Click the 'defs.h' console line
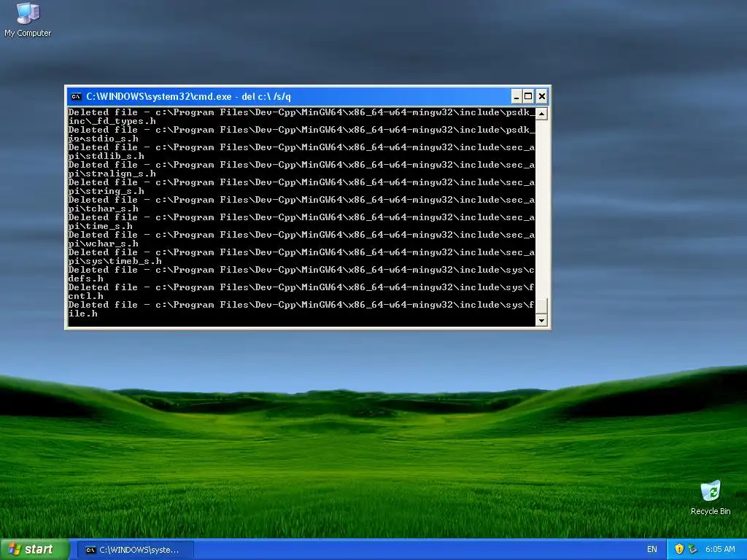The image size is (747, 560). pyautogui.click(x=86, y=279)
